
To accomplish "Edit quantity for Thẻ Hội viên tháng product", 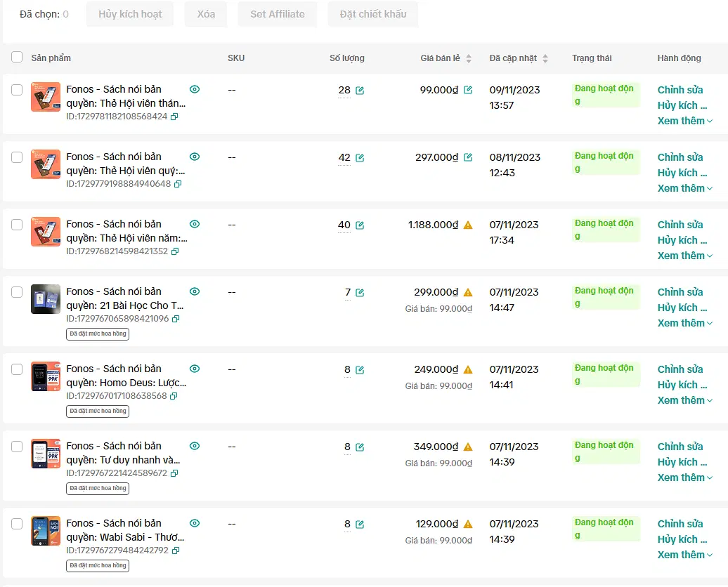I will click(360, 91).
